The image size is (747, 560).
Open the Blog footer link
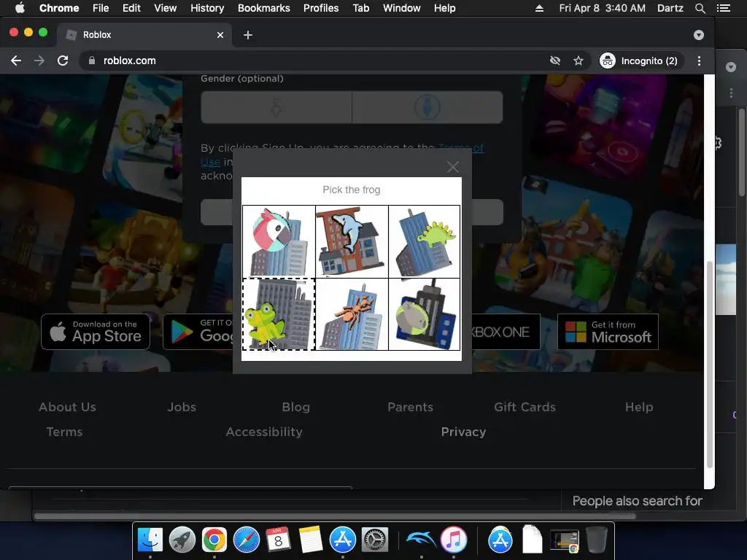tap(296, 407)
